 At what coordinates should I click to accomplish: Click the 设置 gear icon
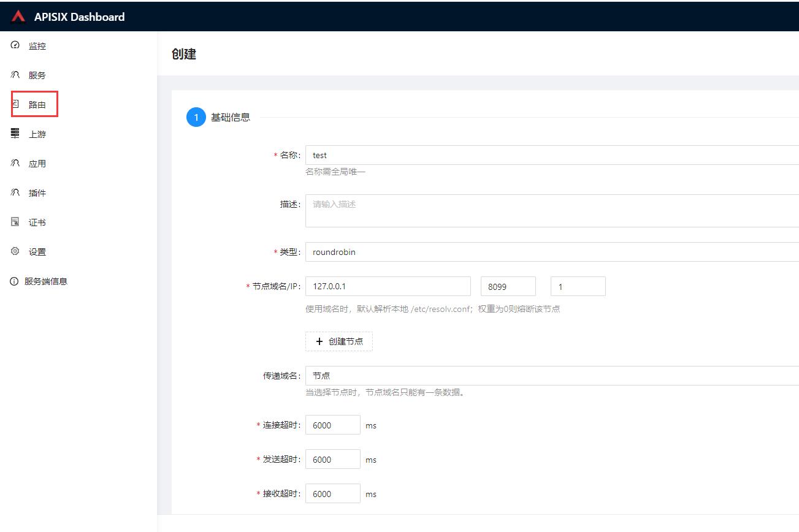15,251
